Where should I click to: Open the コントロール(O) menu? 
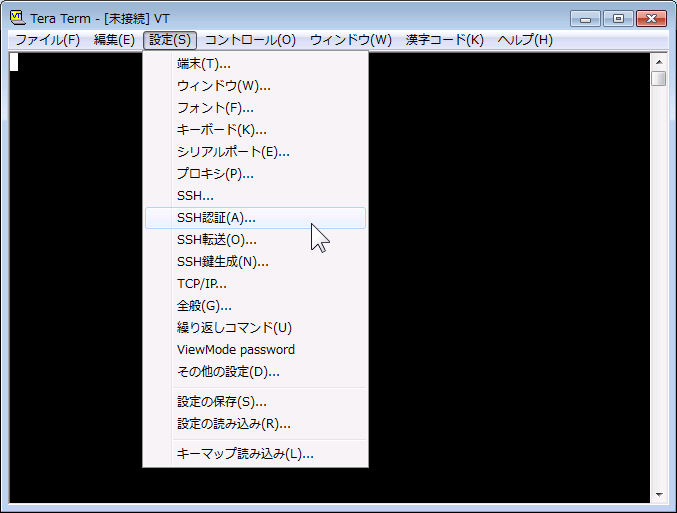click(x=250, y=40)
